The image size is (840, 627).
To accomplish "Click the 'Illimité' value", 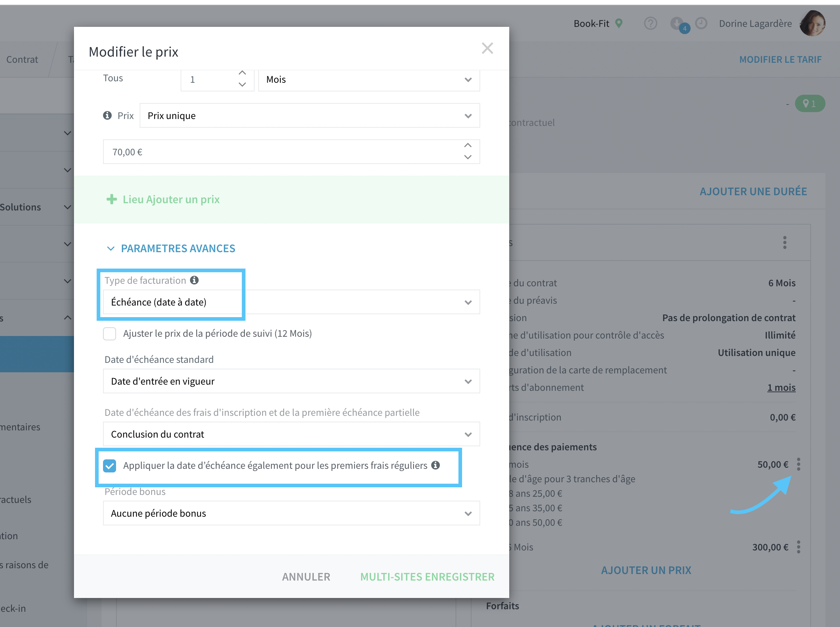I will [780, 335].
